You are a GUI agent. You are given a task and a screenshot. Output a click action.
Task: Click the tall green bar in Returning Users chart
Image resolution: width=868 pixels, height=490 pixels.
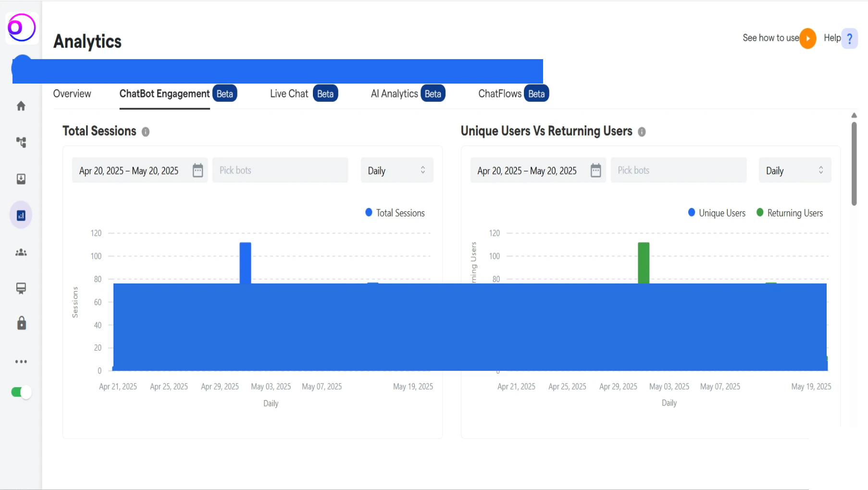pos(644,263)
